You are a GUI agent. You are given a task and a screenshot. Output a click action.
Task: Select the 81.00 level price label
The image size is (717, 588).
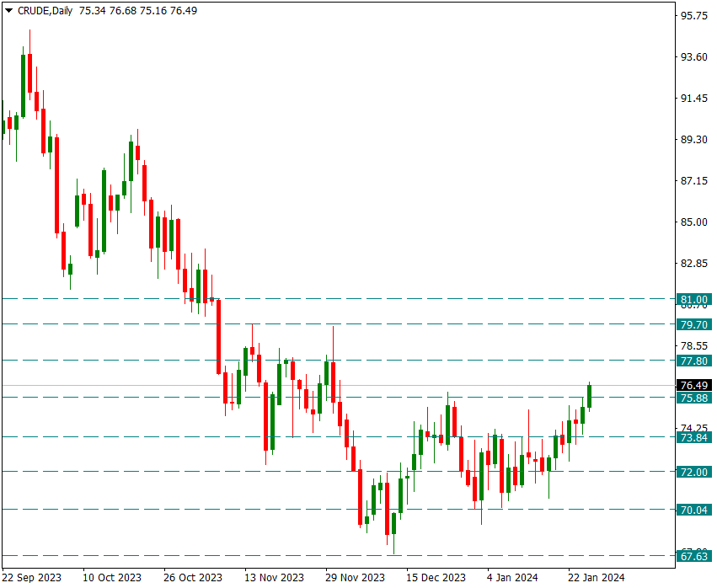click(x=693, y=300)
